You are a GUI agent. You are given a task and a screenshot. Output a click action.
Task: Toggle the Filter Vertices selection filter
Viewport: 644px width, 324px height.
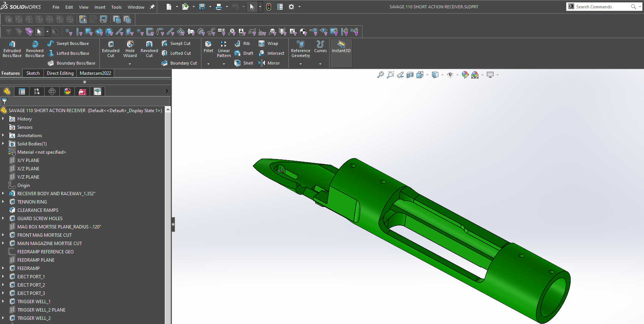pyautogui.click(x=68, y=32)
